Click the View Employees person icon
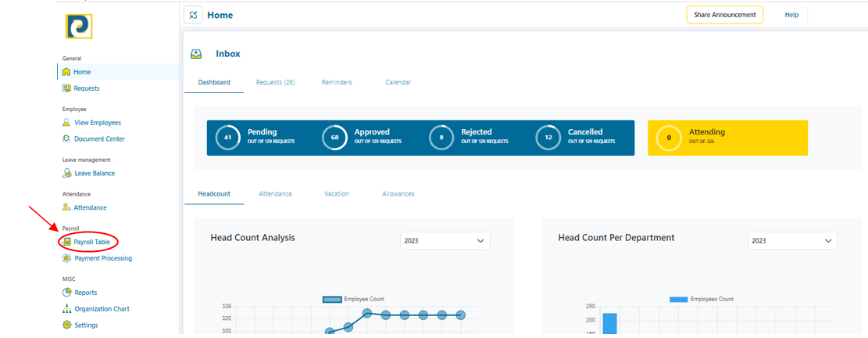Viewport: 868px width, 338px height. (66, 123)
